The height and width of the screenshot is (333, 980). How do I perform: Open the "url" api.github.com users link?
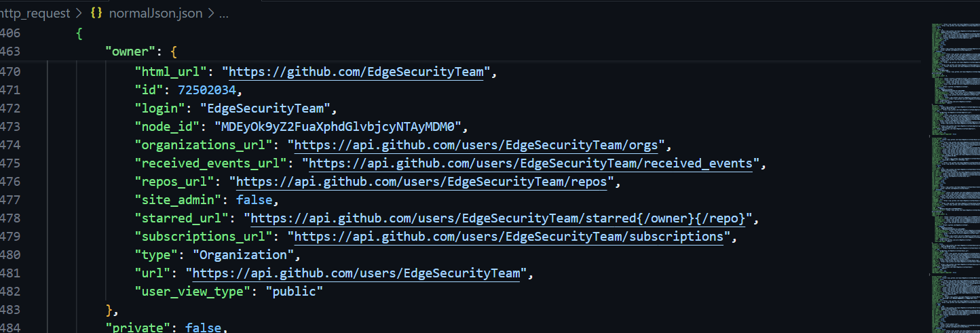pyautogui.click(x=360, y=273)
